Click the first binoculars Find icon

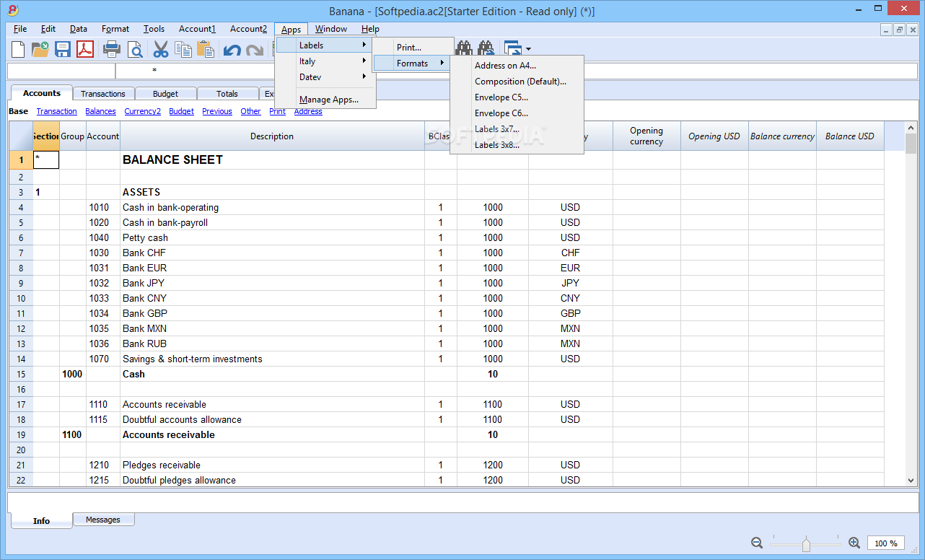click(x=463, y=48)
